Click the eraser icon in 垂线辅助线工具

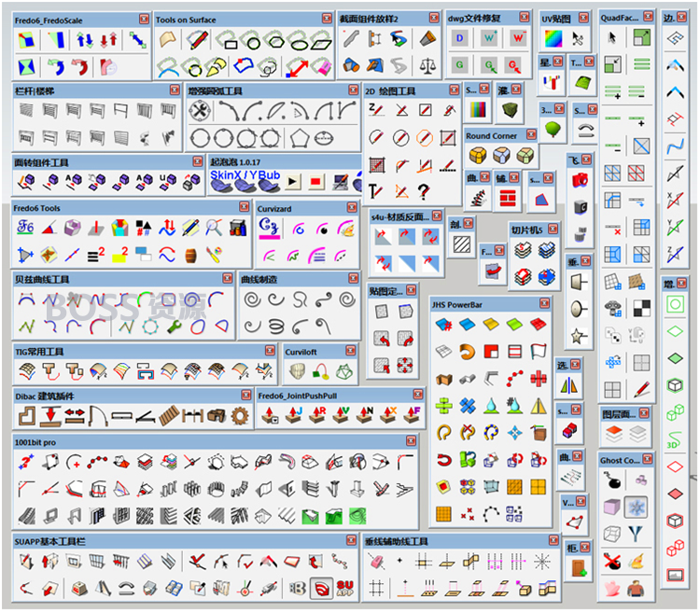pyautogui.click(x=376, y=562)
